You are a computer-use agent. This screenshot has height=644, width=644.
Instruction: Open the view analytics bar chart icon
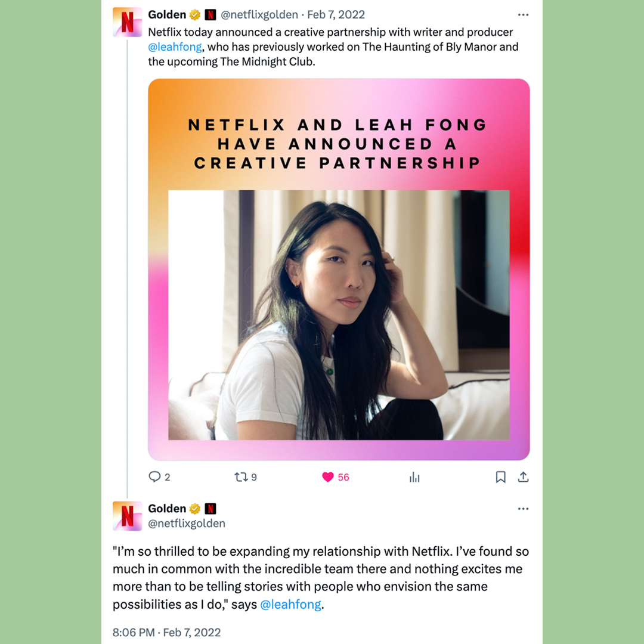click(x=414, y=477)
